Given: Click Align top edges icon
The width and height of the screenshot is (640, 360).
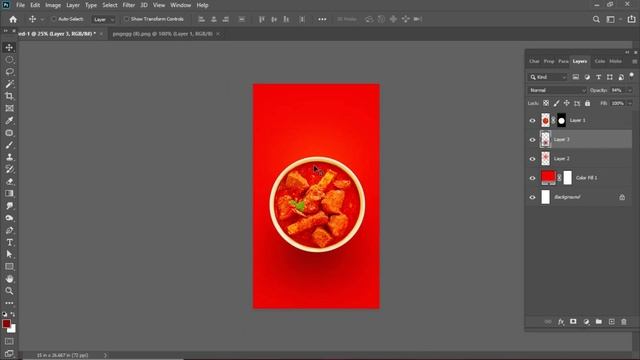Looking at the screenshot, I should 262,19.
